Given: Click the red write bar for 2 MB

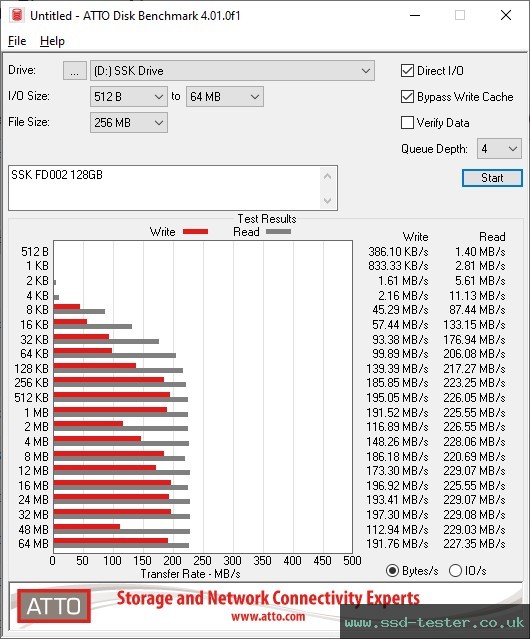Looking at the screenshot, I should coord(88,424).
